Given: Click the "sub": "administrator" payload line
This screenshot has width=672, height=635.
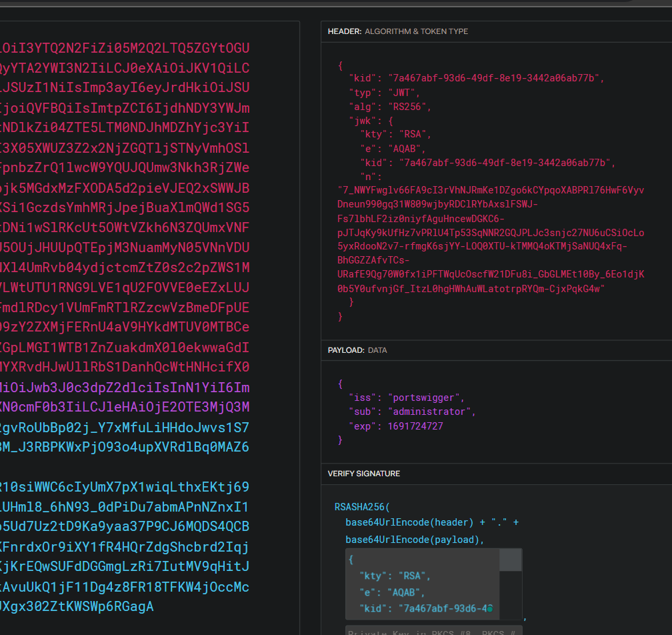Looking at the screenshot, I should click(412, 412).
